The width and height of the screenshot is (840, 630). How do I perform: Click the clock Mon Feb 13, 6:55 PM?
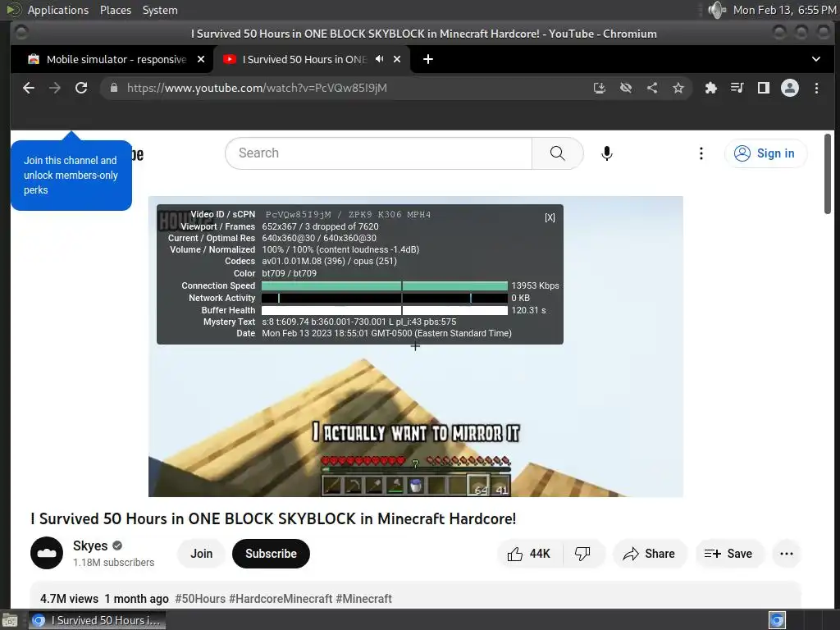[784, 10]
